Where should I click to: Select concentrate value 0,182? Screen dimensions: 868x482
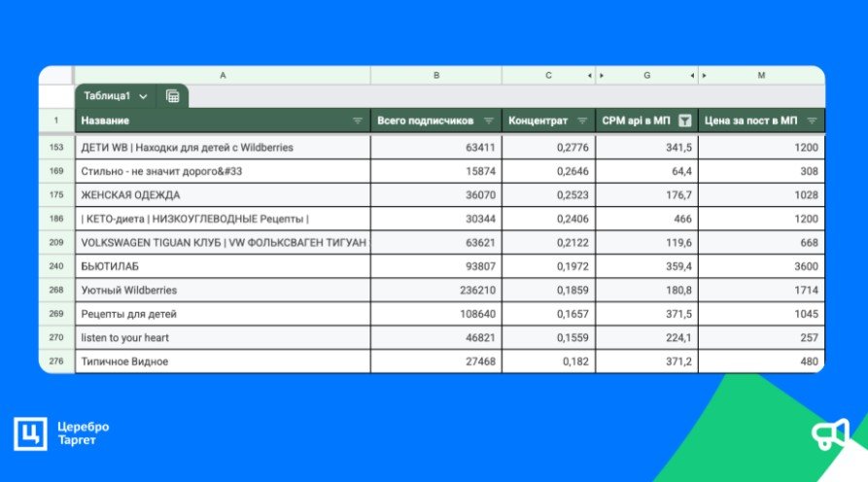[548, 361]
